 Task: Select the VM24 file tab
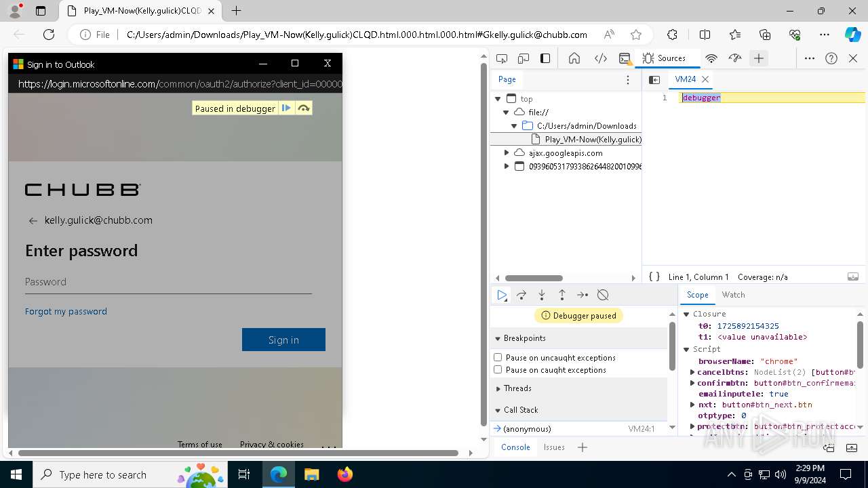pos(686,79)
